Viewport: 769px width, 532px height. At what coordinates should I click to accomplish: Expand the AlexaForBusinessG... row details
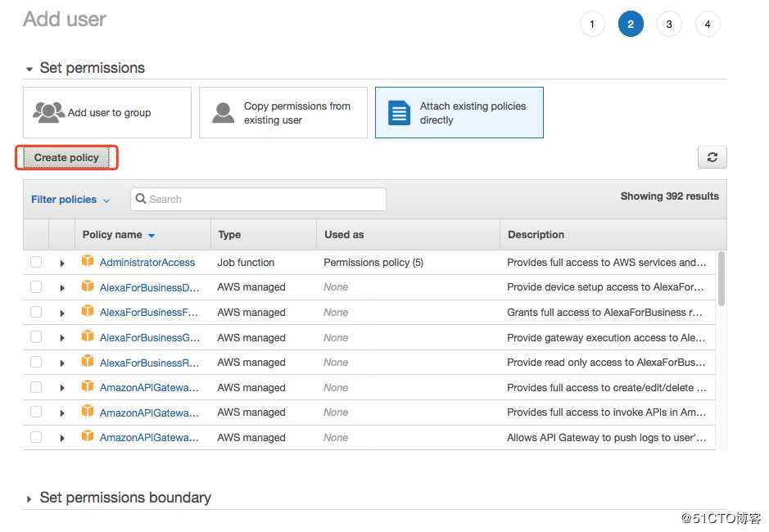(x=61, y=338)
